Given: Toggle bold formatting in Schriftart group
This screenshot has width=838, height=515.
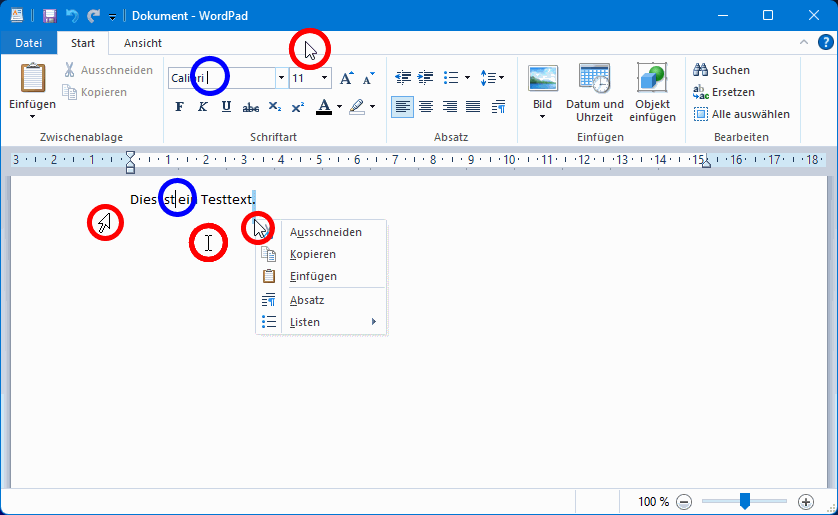Looking at the screenshot, I should [x=180, y=107].
